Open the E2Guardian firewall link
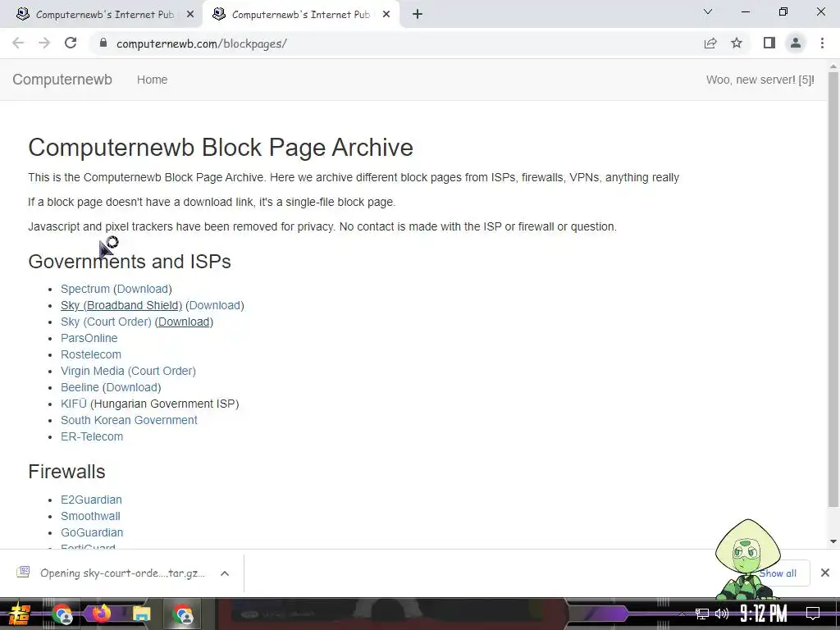This screenshot has height=630, width=840. [91, 500]
